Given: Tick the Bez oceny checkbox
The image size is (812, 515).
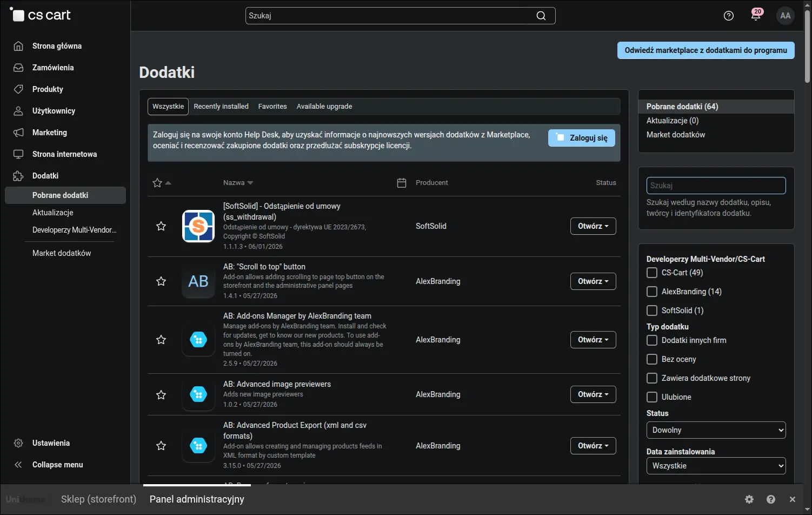Looking at the screenshot, I should pyautogui.click(x=652, y=359).
